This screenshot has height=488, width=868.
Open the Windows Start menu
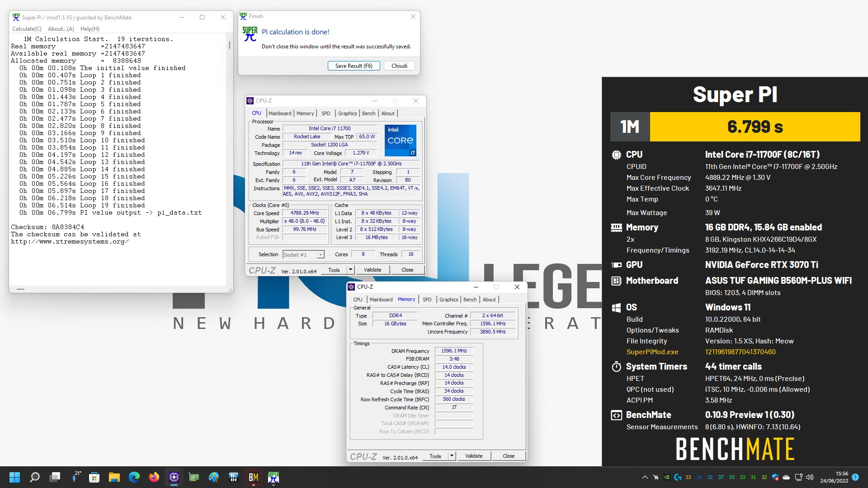point(15,477)
